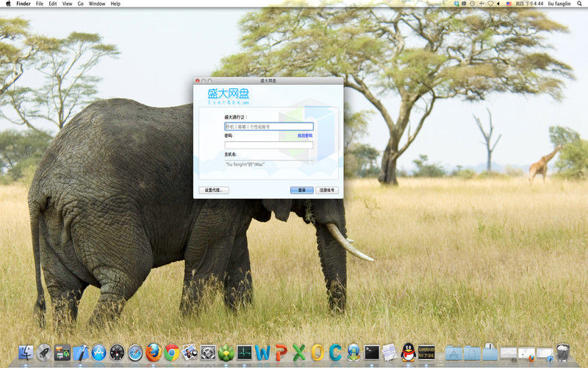This screenshot has height=368, width=588.
Task: Open Finder from the Dock
Action: (x=26, y=353)
